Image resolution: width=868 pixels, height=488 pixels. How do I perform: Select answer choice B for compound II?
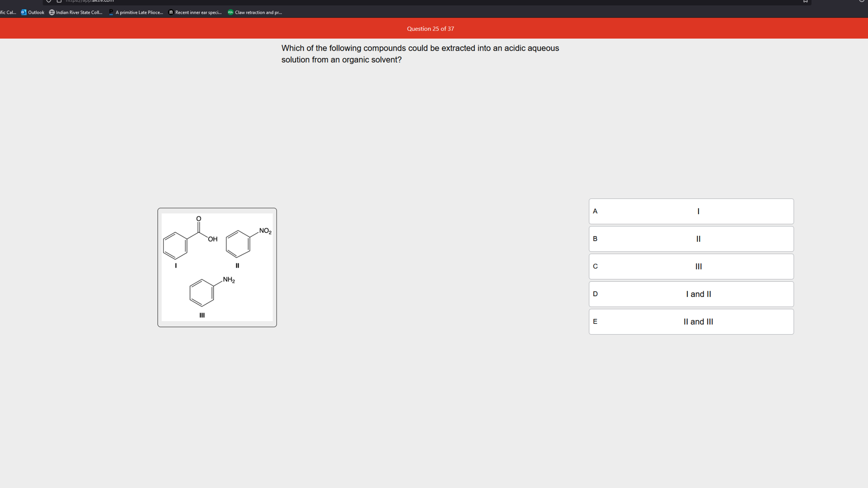(691, 239)
